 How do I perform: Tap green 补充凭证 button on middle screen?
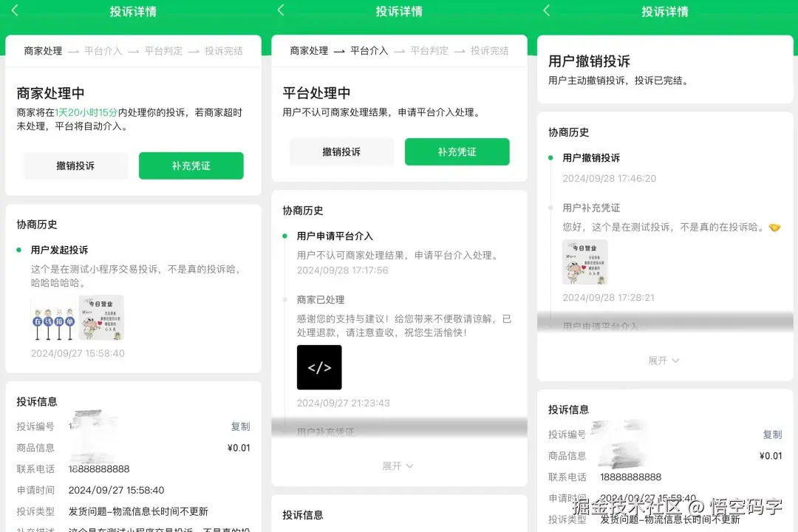point(457,151)
